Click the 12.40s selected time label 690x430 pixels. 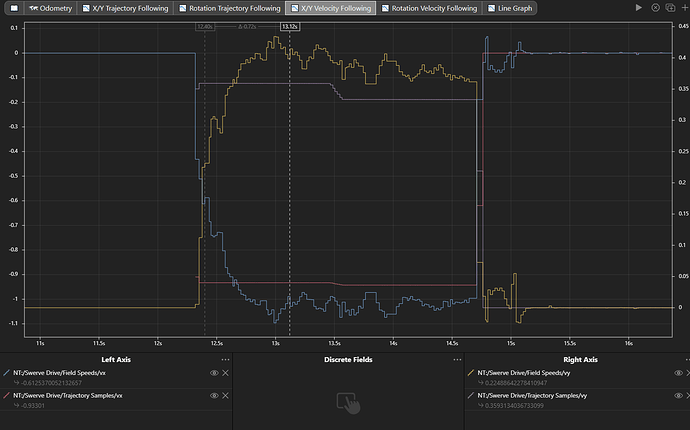tap(205, 26)
